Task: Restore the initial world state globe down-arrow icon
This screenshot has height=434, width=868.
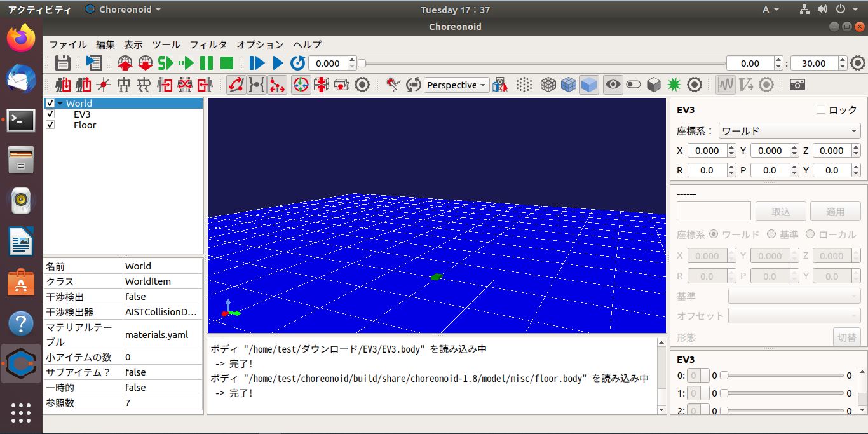Action: [x=146, y=63]
